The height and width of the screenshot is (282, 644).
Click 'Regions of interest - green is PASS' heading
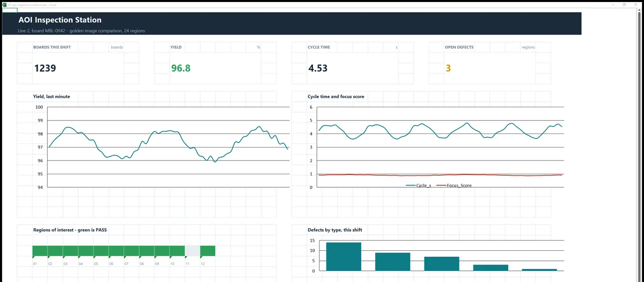(x=70, y=230)
